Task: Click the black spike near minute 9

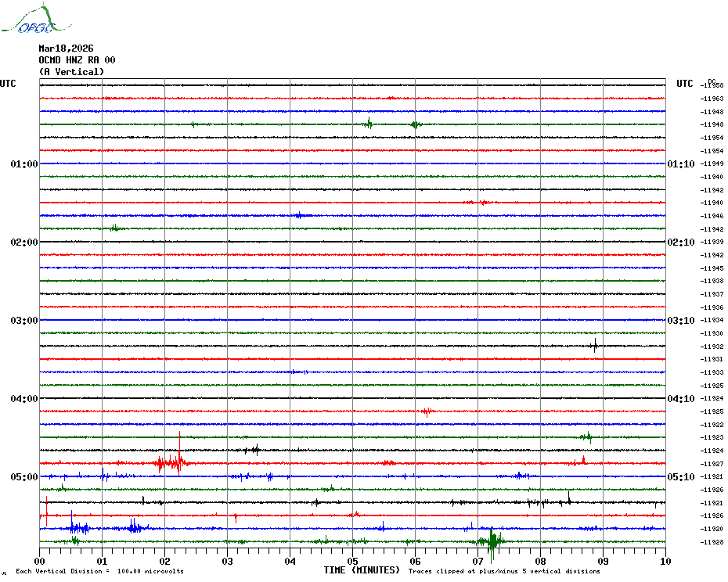Action: [595, 345]
